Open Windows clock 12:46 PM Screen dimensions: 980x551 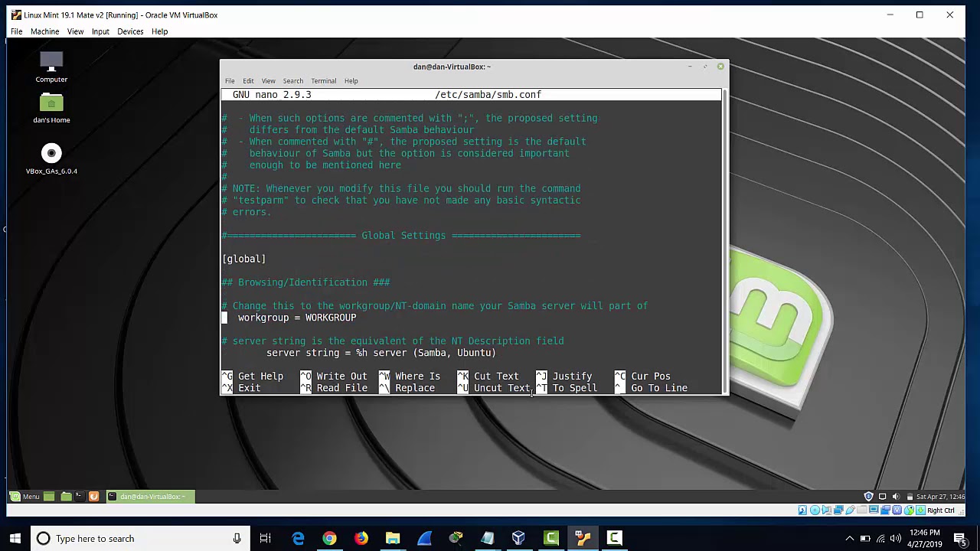(925, 538)
